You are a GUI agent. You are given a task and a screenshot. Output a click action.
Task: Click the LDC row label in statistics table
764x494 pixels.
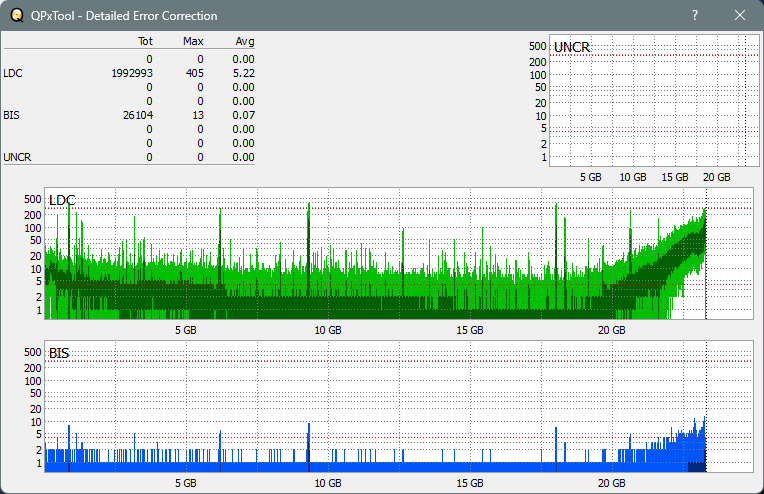[x=13, y=73]
